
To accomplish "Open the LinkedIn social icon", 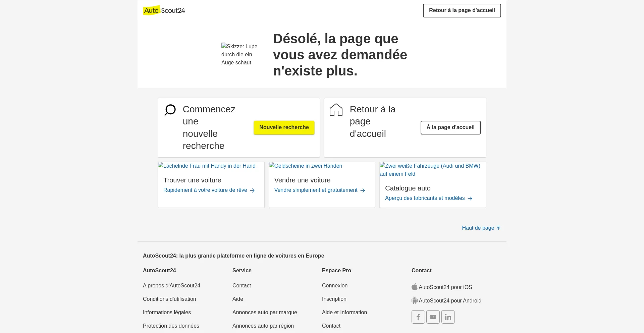I will pos(448,317).
